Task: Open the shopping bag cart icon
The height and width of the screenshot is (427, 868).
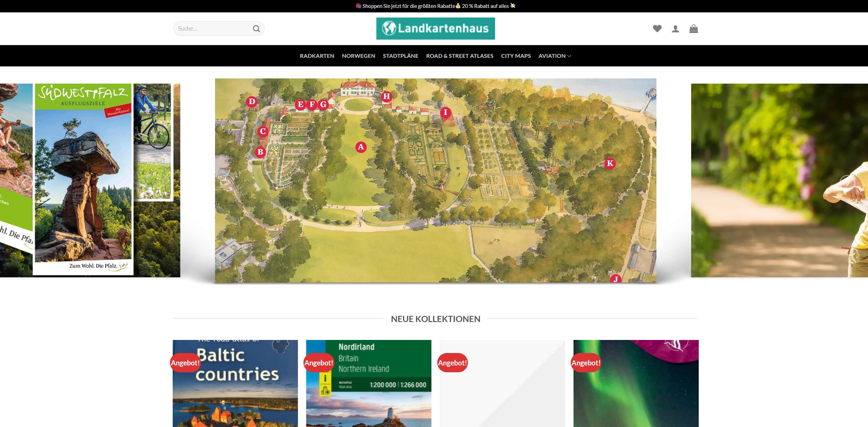Action: (x=694, y=29)
